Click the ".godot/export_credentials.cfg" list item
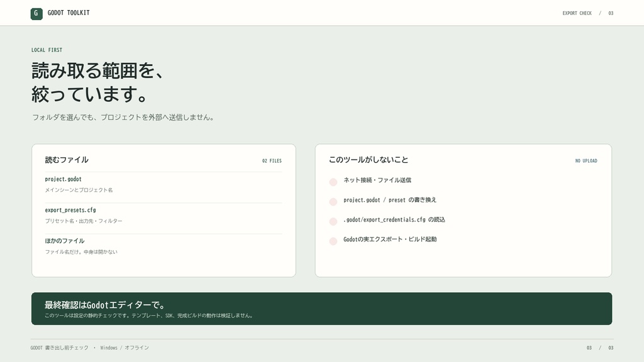Viewport: 644px width, 362px height. 394,219
